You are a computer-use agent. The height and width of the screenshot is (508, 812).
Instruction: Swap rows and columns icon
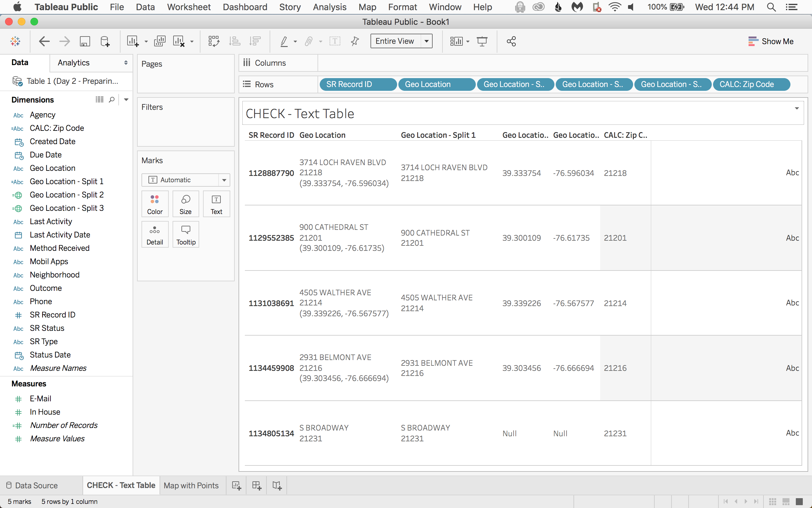(x=214, y=41)
